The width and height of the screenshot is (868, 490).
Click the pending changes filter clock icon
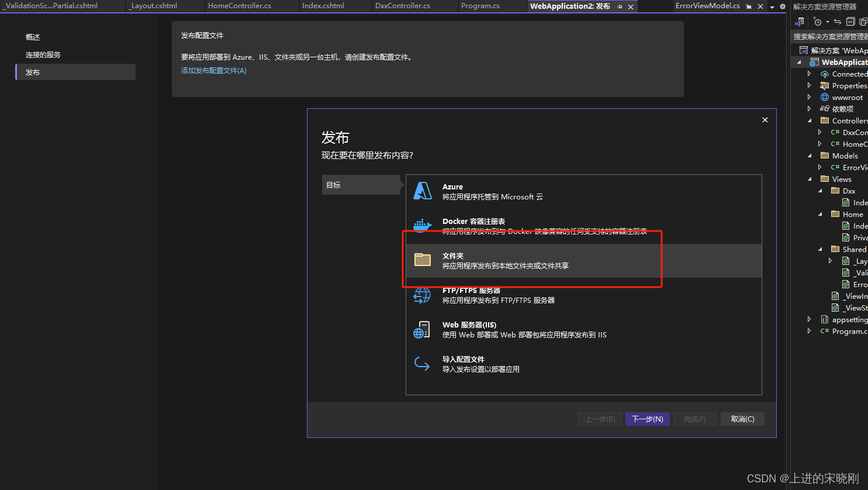818,22
